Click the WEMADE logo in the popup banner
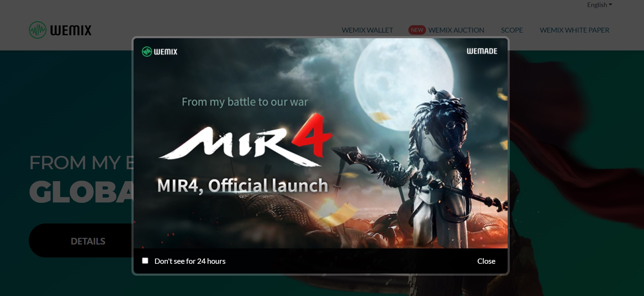The width and height of the screenshot is (644, 296). tap(482, 51)
